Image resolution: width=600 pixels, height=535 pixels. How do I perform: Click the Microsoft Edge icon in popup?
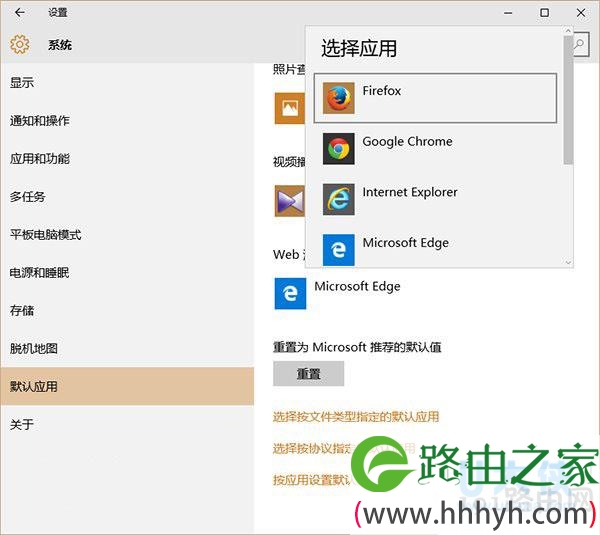338,250
